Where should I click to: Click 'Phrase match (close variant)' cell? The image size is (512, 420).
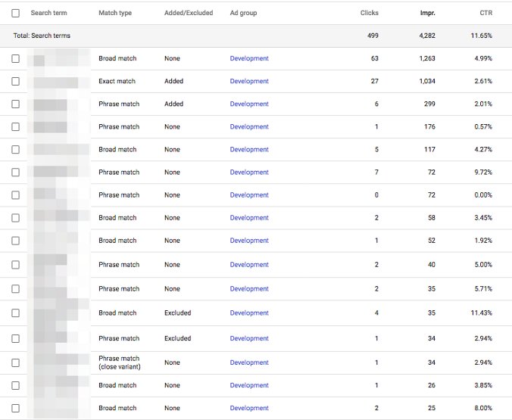(x=120, y=362)
